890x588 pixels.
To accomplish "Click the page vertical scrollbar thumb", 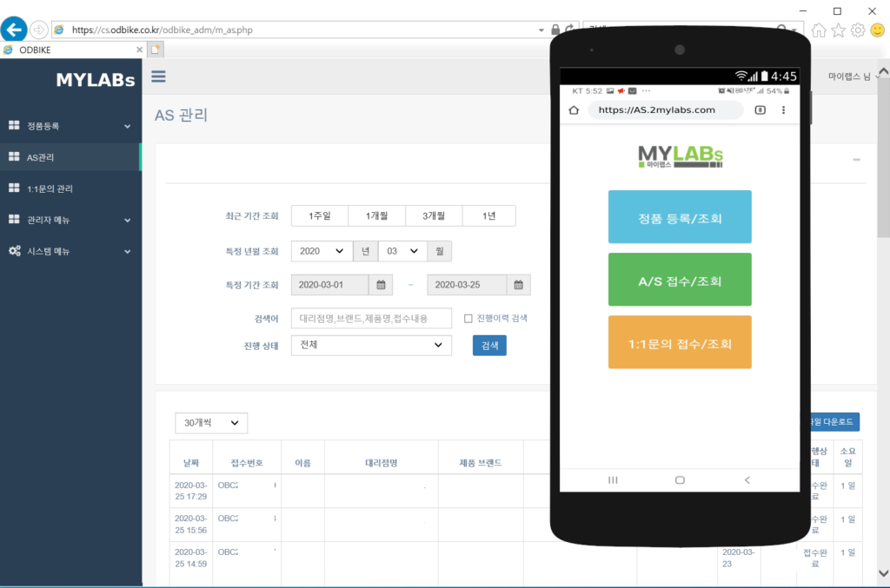I will [884, 156].
